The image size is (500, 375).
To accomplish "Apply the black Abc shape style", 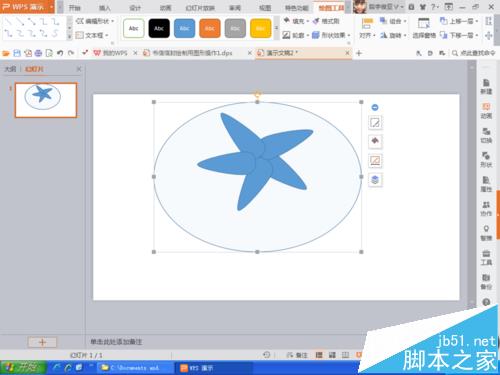I will point(159,28).
